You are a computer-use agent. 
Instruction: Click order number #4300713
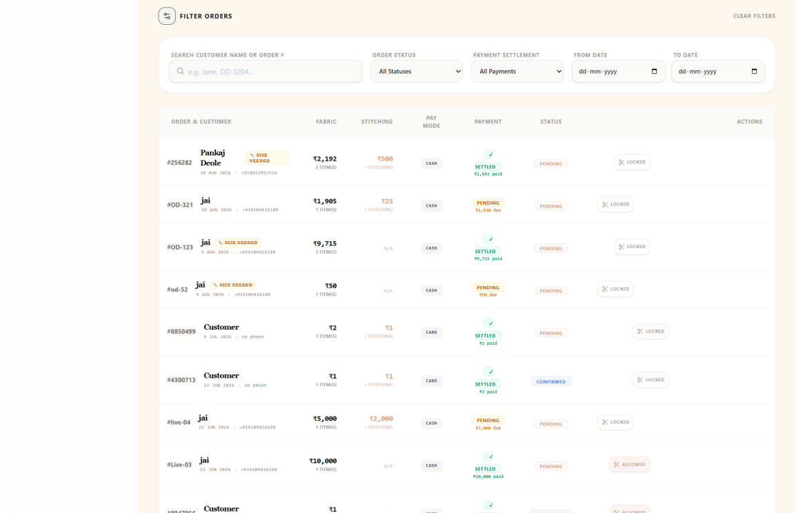click(181, 380)
